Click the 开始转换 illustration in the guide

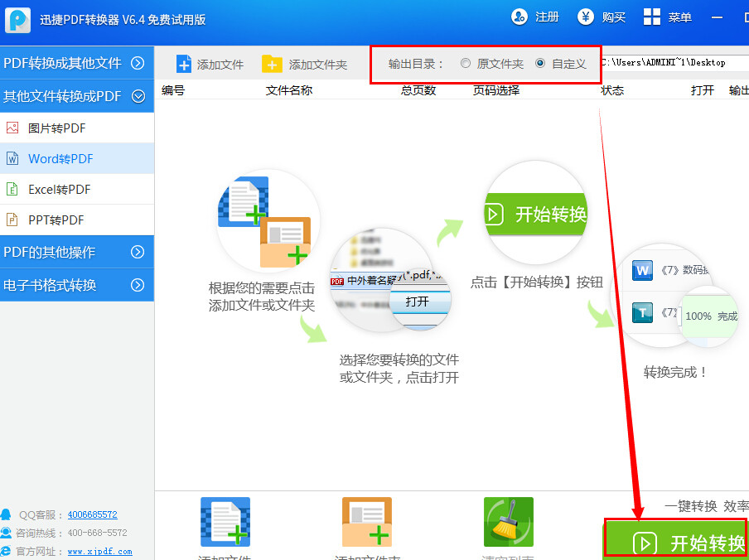click(x=535, y=214)
